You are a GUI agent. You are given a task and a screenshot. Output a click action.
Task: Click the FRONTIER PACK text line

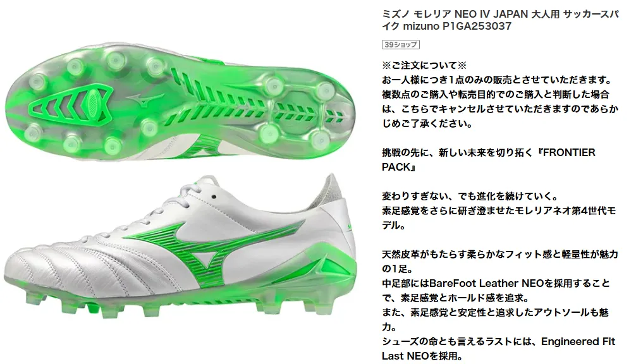(489, 160)
